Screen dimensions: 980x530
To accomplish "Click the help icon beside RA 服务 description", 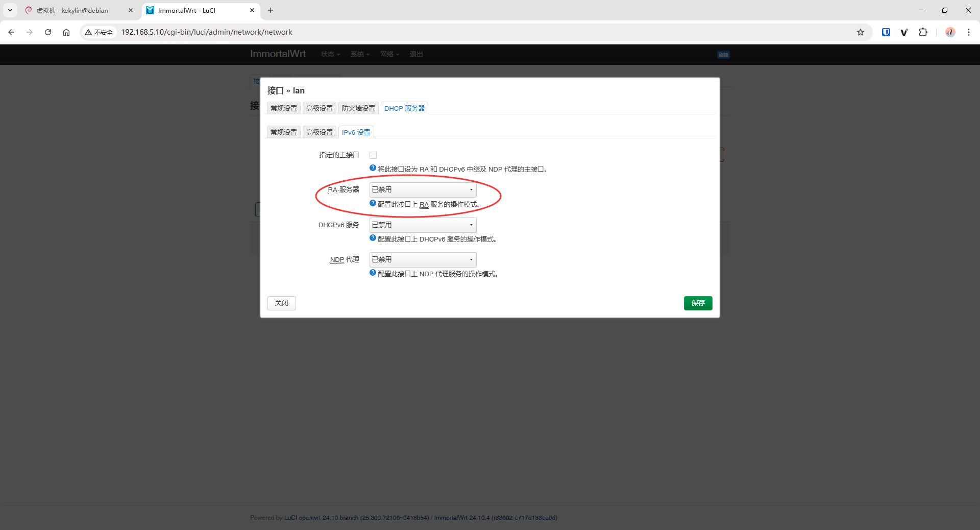I will click(372, 204).
